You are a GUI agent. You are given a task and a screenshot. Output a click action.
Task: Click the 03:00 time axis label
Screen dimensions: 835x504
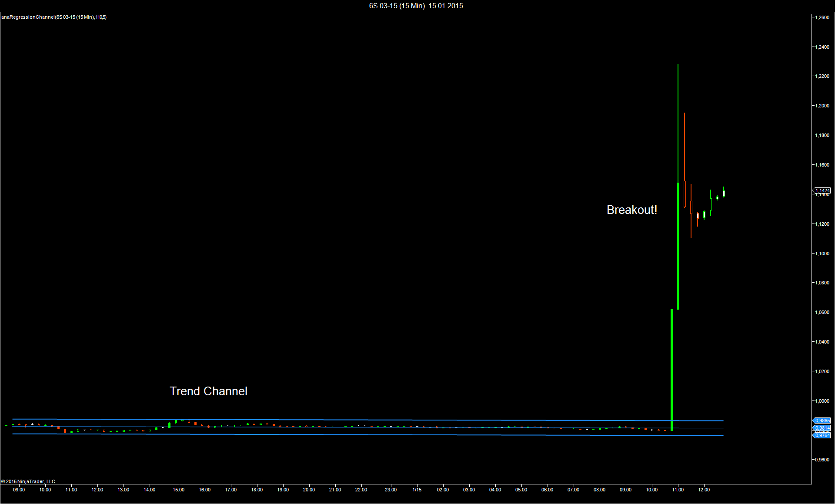click(469, 490)
